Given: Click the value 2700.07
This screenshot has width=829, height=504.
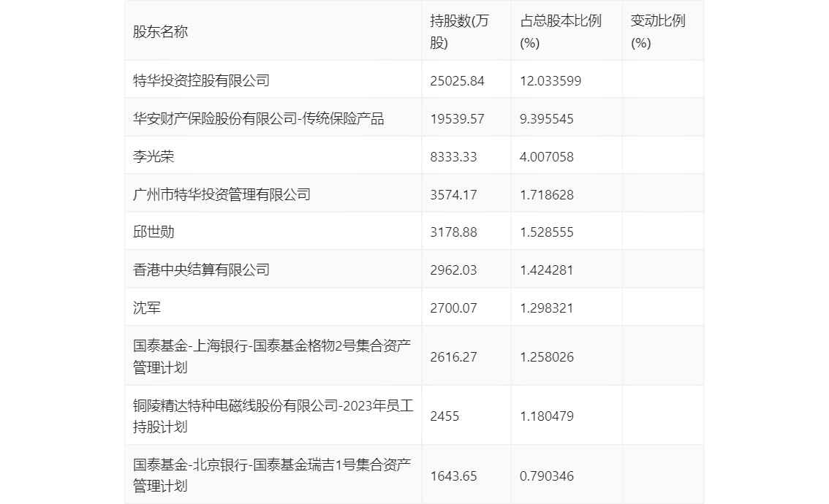Looking at the screenshot, I should (454, 308).
